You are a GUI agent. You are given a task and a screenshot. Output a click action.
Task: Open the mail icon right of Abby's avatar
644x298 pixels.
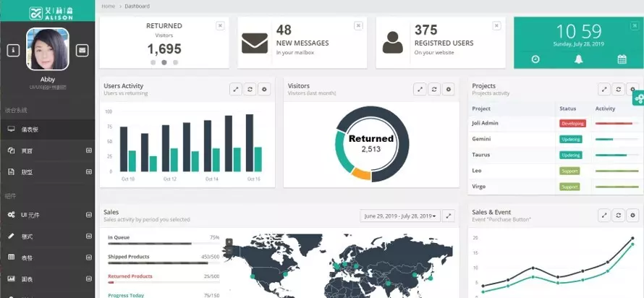pos(82,50)
